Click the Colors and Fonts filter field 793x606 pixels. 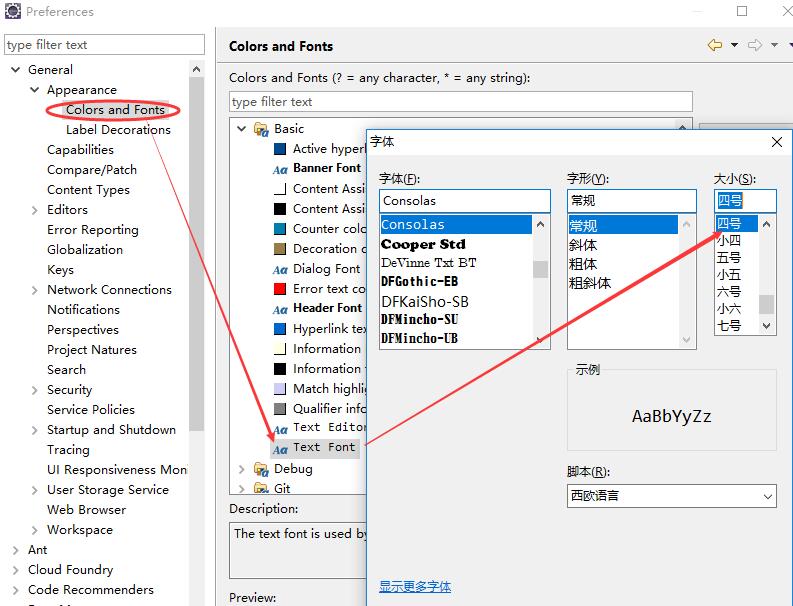(461, 102)
